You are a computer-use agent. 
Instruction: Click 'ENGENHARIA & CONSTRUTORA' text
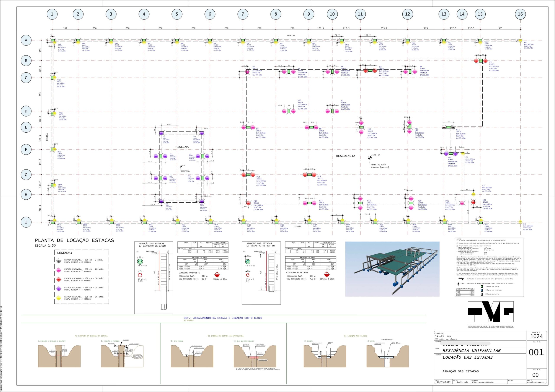tap(491, 327)
